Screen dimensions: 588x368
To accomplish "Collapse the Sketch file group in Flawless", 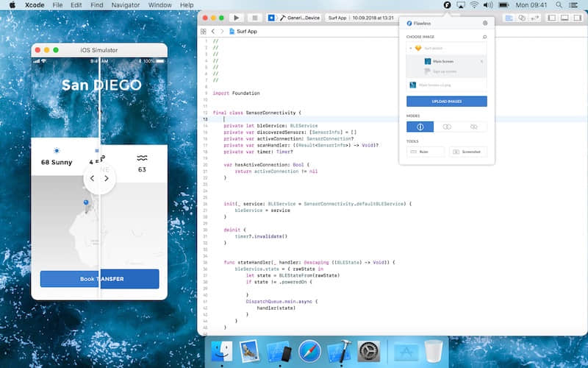I will (x=411, y=49).
